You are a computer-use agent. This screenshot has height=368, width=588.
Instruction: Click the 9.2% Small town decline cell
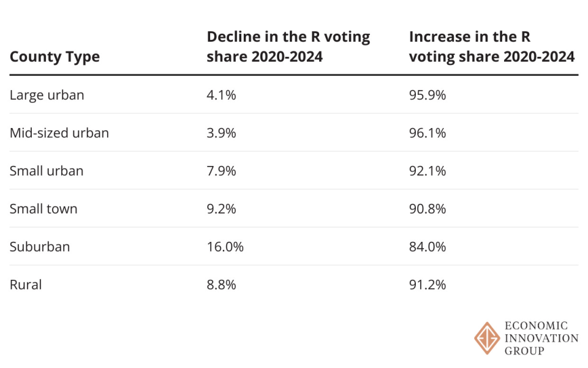tap(221, 209)
